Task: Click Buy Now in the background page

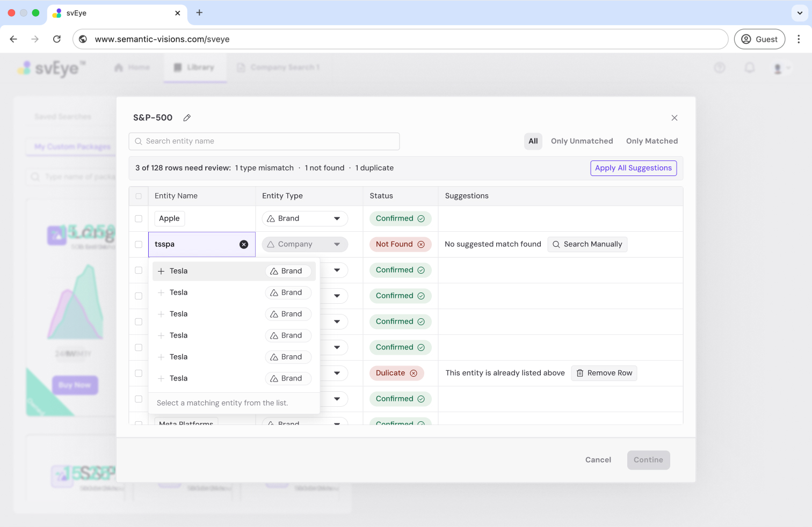Action: [x=75, y=385]
